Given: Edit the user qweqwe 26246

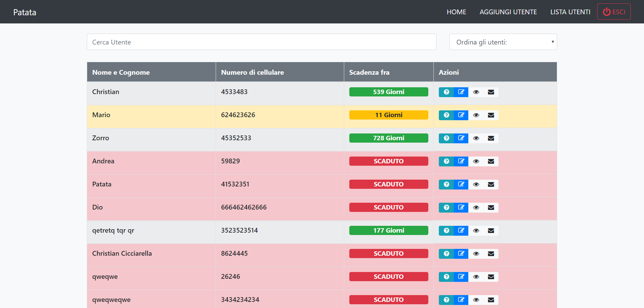Looking at the screenshot, I should click(461, 277).
